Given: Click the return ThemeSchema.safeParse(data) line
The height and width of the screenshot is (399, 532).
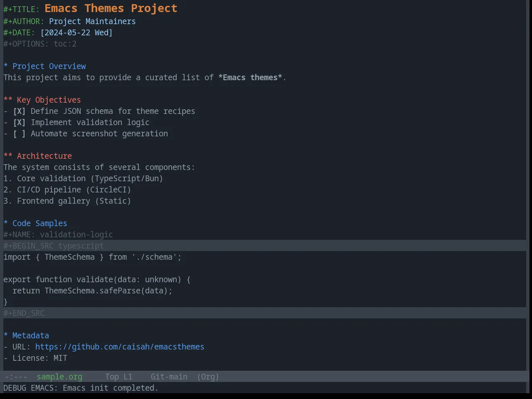Looking at the screenshot, I should tap(92, 291).
